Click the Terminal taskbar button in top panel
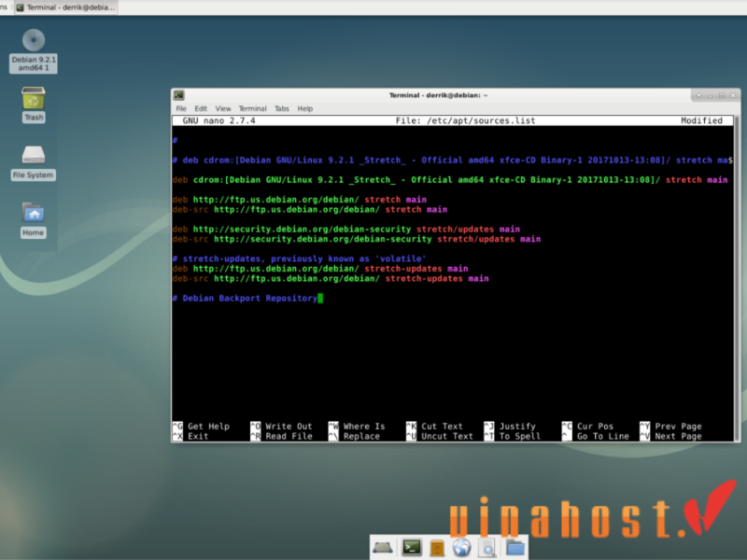This screenshot has height=560, width=747. [66, 7]
